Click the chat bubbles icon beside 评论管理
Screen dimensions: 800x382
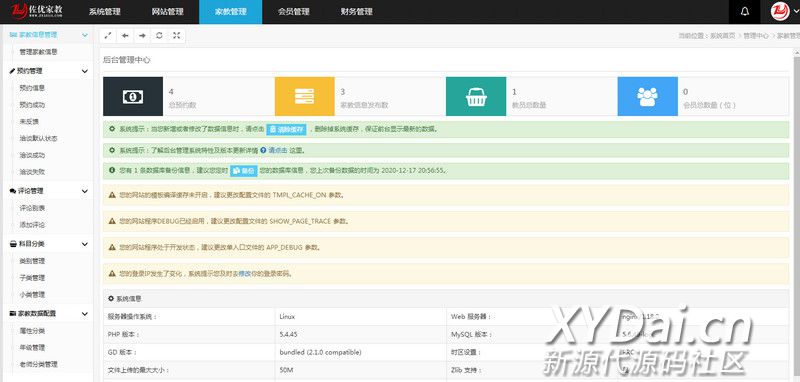13,191
